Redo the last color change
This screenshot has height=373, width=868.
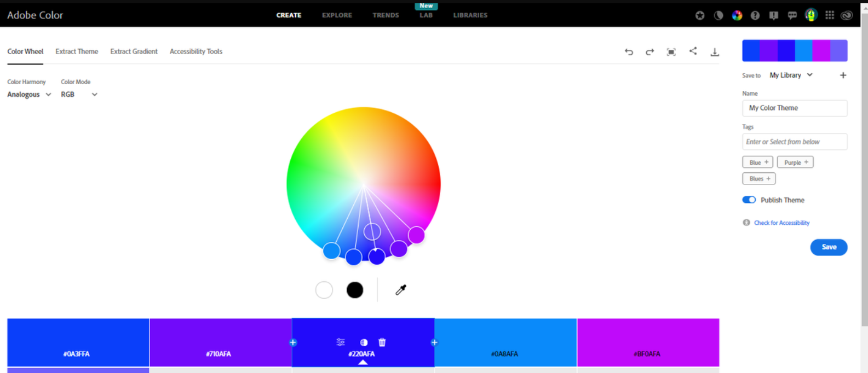tap(649, 52)
